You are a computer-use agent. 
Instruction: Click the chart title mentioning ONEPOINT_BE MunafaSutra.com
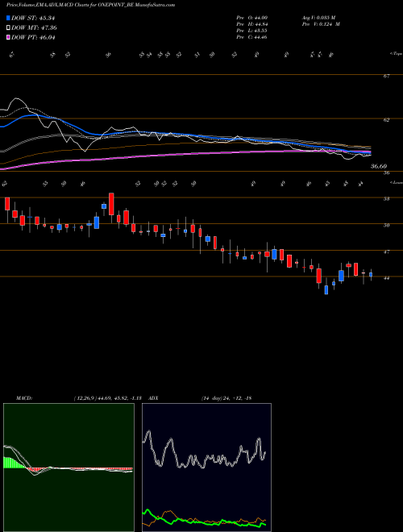point(90,6)
